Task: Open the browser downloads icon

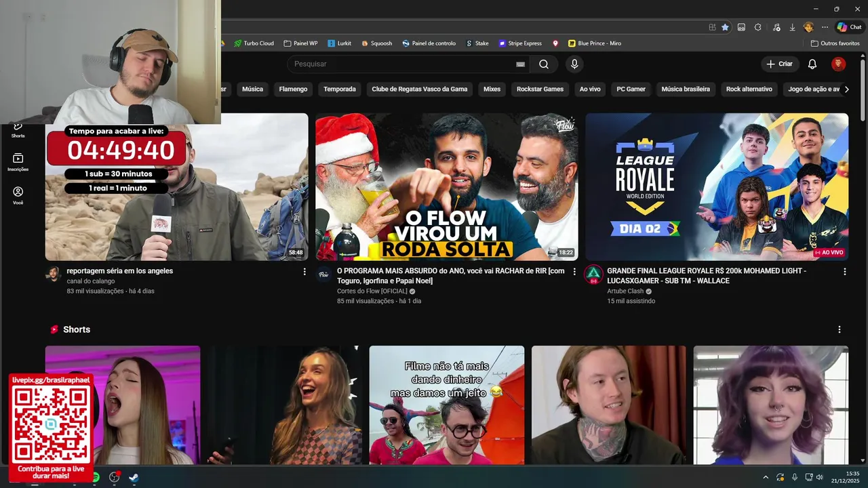Action: pyautogui.click(x=792, y=27)
